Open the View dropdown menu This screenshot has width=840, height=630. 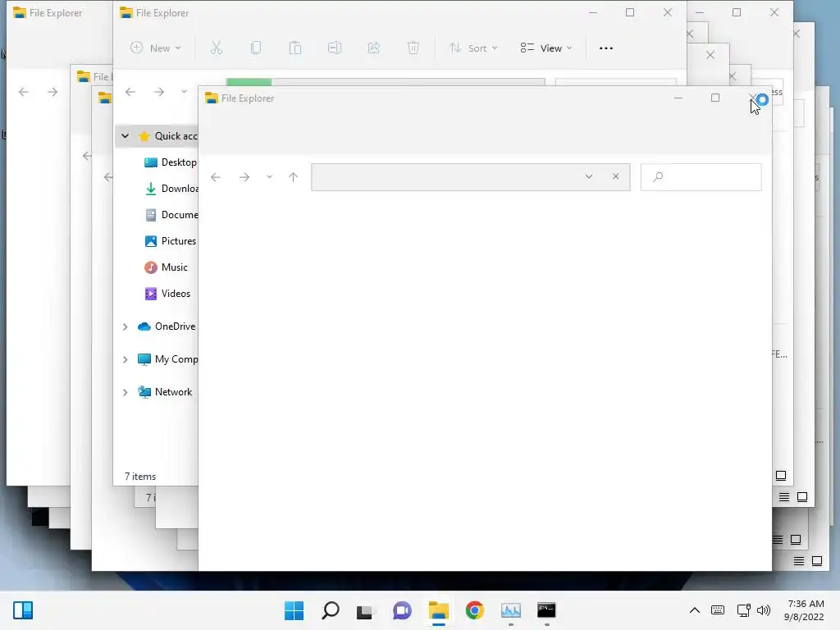coord(546,48)
